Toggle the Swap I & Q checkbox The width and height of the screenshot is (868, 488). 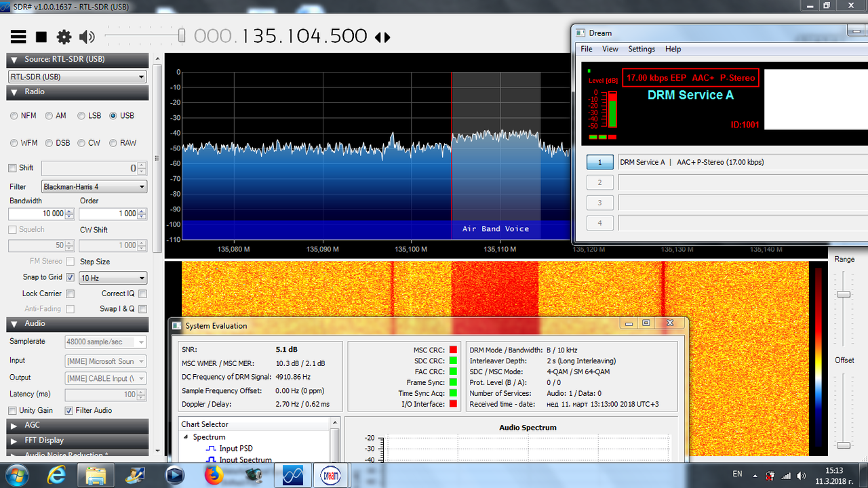point(142,308)
